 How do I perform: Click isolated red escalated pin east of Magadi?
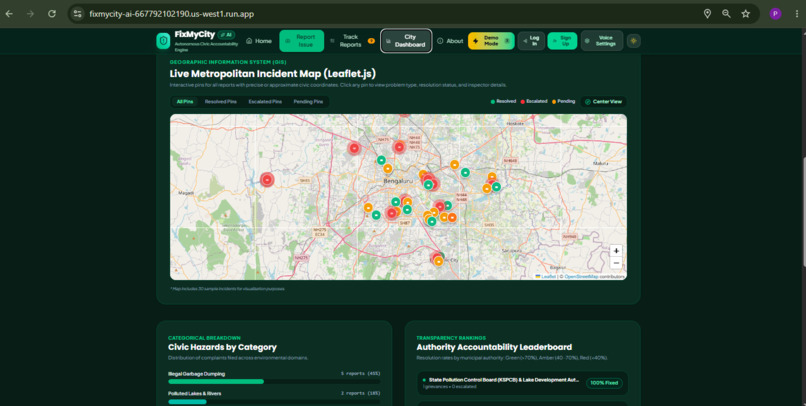(267, 179)
